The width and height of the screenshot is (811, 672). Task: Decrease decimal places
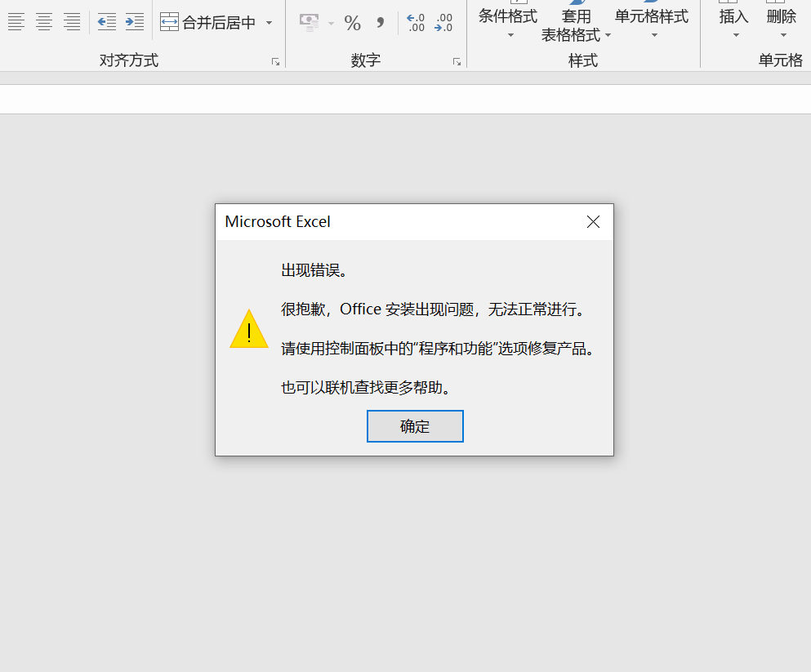coord(443,23)
